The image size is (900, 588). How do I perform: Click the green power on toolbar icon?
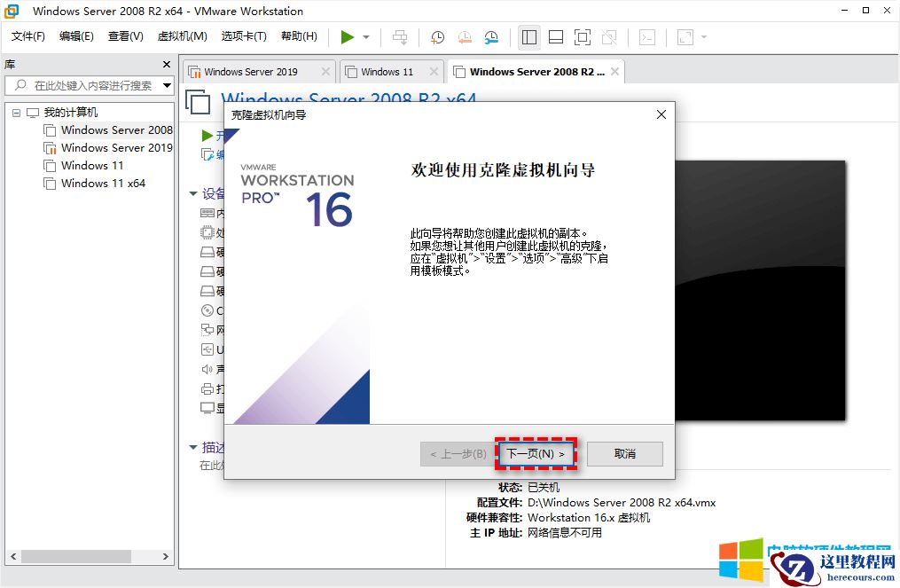point(347,37)
